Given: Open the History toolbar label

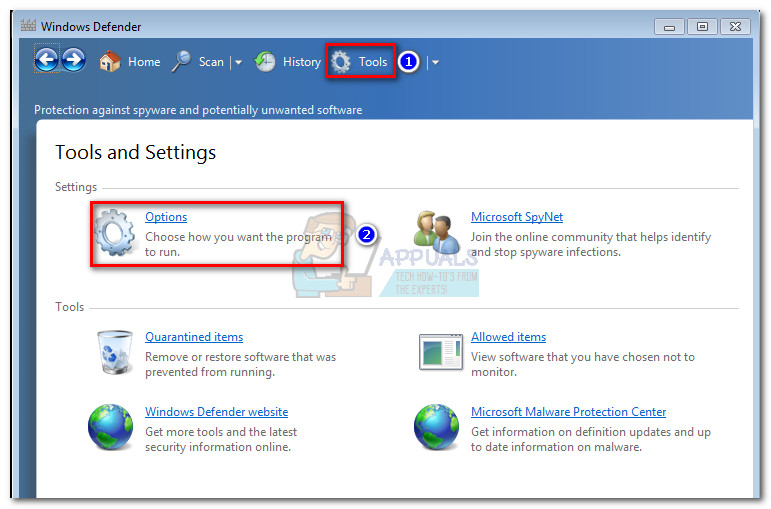Looking at the screenshot, I should click(301, 62).
